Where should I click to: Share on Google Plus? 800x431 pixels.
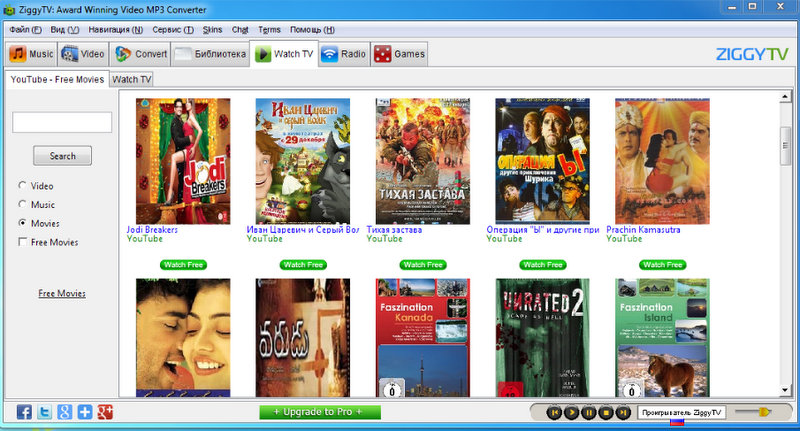pyautogui.click(x=105, y=412)
